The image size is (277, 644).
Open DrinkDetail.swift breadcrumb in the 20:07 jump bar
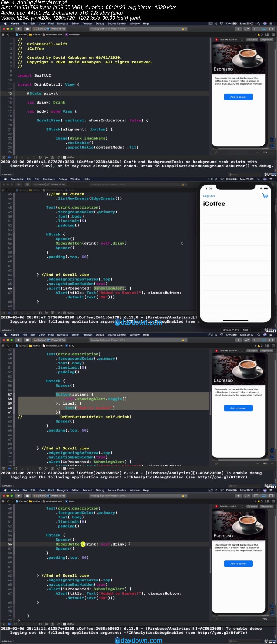coord(53,35)
